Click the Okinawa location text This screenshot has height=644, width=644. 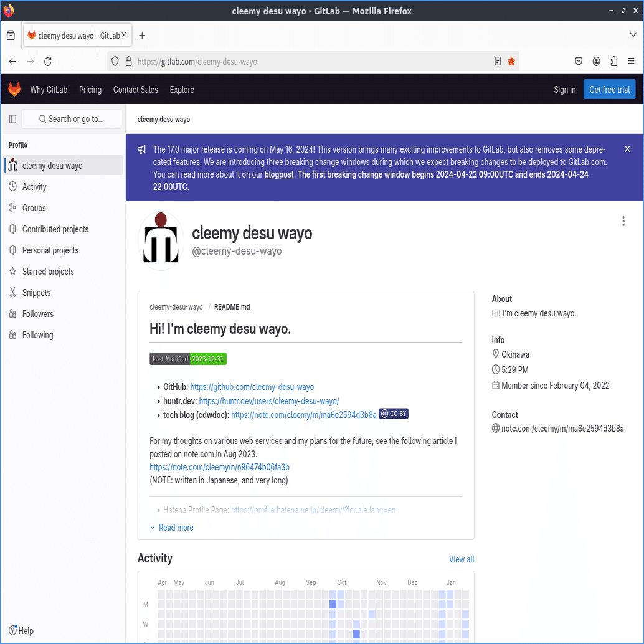pyautogui.click(x=515, y=354)
